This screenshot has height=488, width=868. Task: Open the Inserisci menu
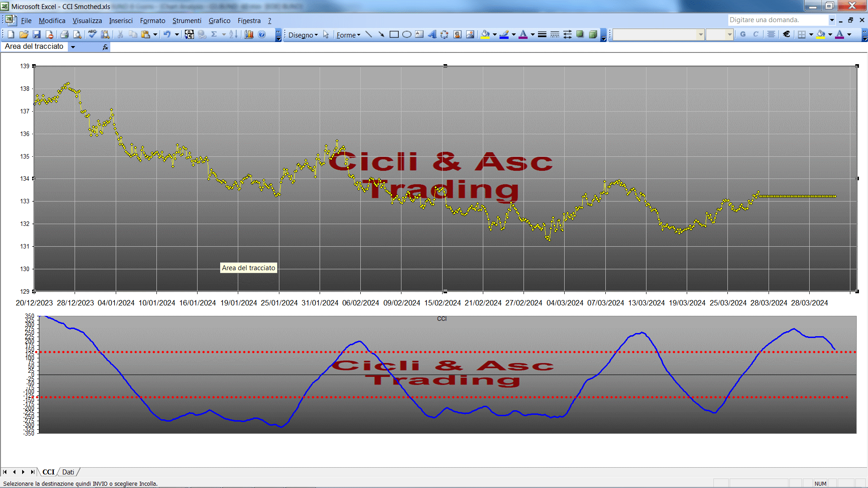(x=121, y=21)
